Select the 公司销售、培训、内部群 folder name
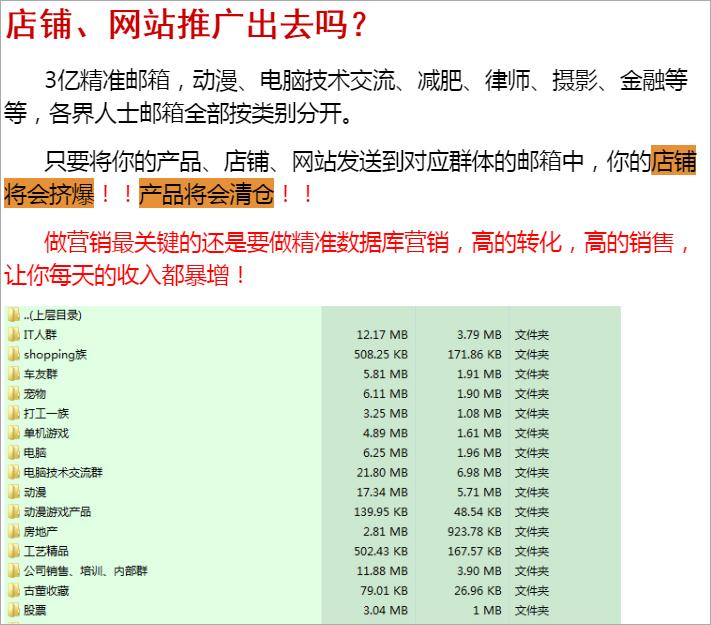The height and width of the screenshot is (625, 711). coord(86,571)
